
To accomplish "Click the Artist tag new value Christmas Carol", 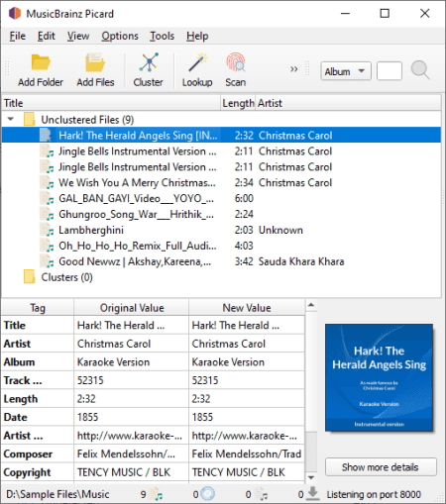I will (247, 344).
